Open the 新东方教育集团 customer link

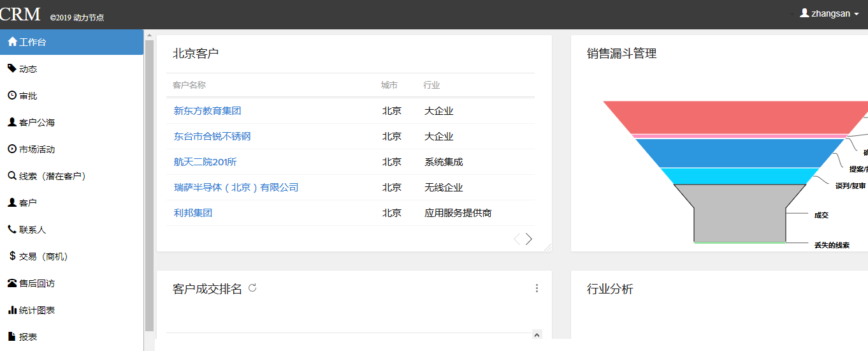pyautogui.click(x=207, y=111)
